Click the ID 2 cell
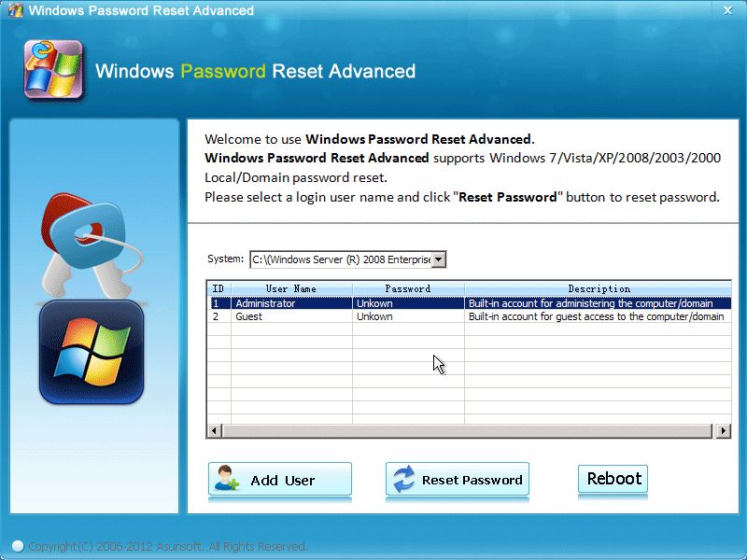 (x=219, y=316)
